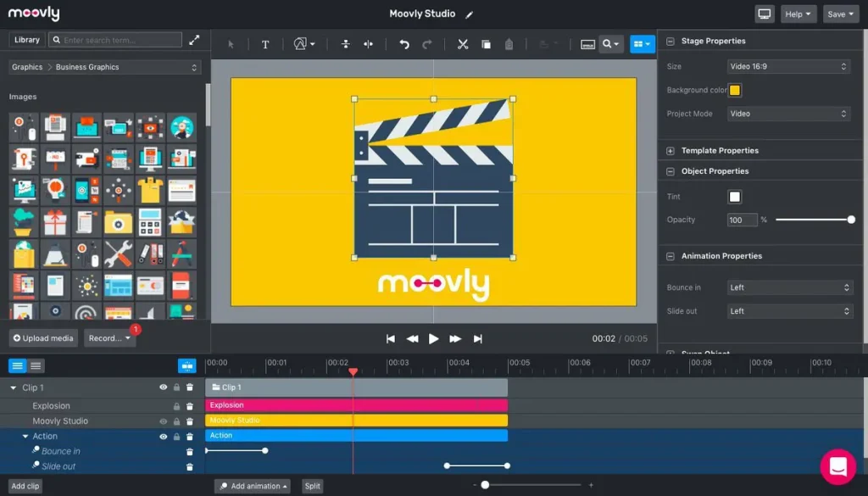Collapse the Clip 1 tree item

click(x=14, y=388)
